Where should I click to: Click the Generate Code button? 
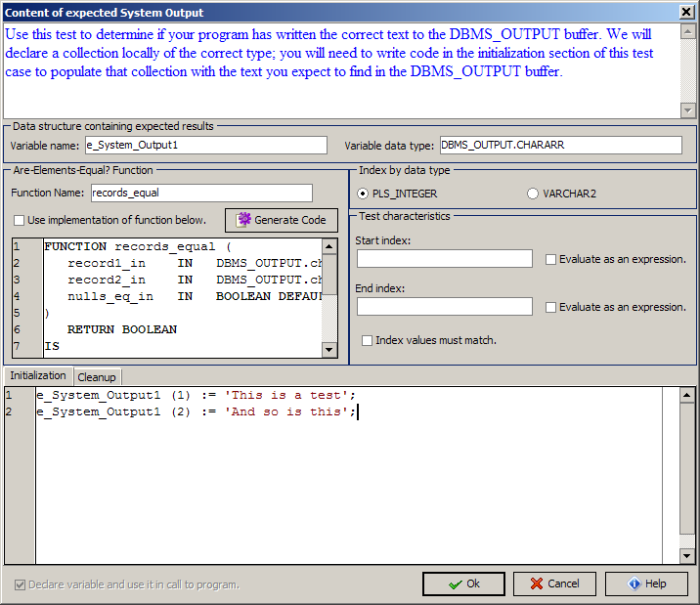tap(282, 220)
